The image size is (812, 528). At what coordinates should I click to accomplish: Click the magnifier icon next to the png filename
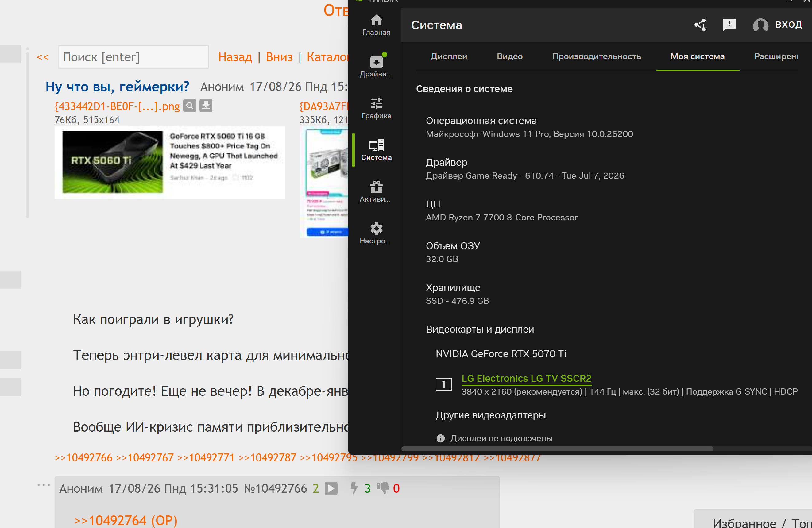tap(189, 106)
